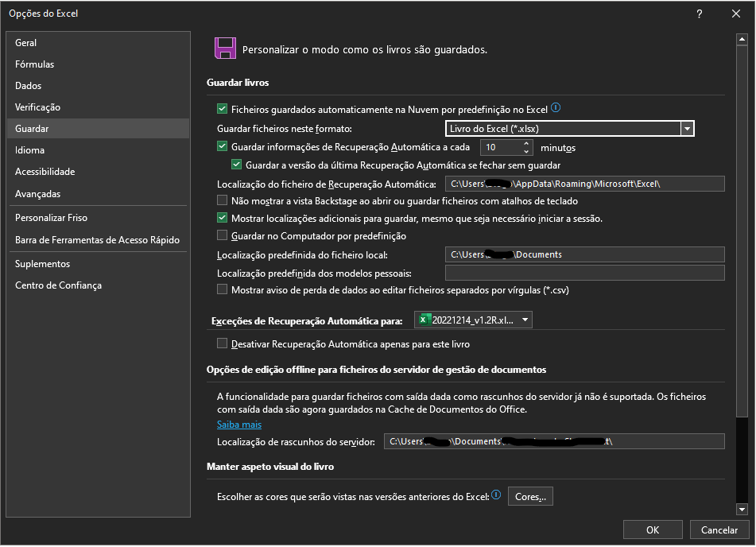Check 'Desativar Recuperação Automática apenas para este livro'

pos(223,343)
